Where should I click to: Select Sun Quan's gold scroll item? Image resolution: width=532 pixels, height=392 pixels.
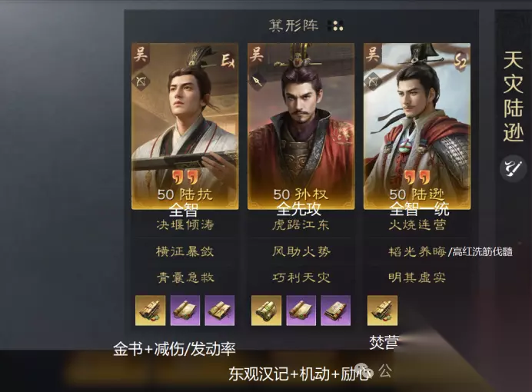(x=266, y=311)
